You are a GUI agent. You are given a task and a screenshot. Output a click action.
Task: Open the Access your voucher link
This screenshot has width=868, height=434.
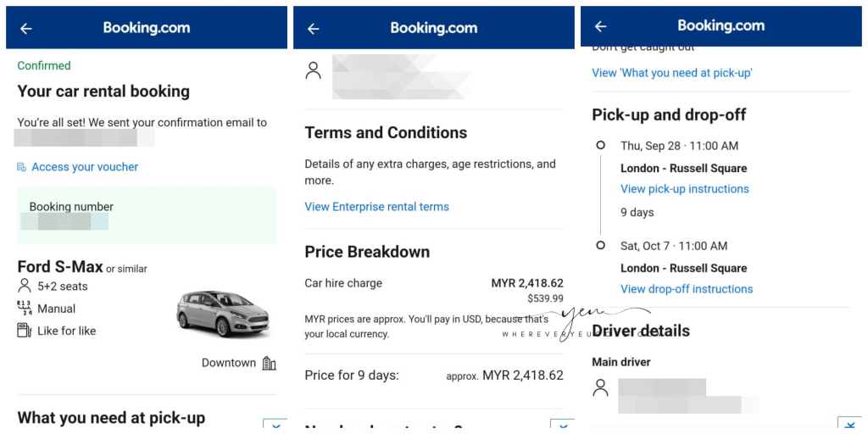(85, 167)
